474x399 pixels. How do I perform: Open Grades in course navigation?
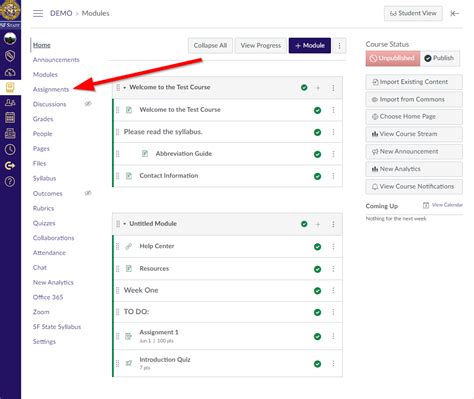(x=43, y=119)
